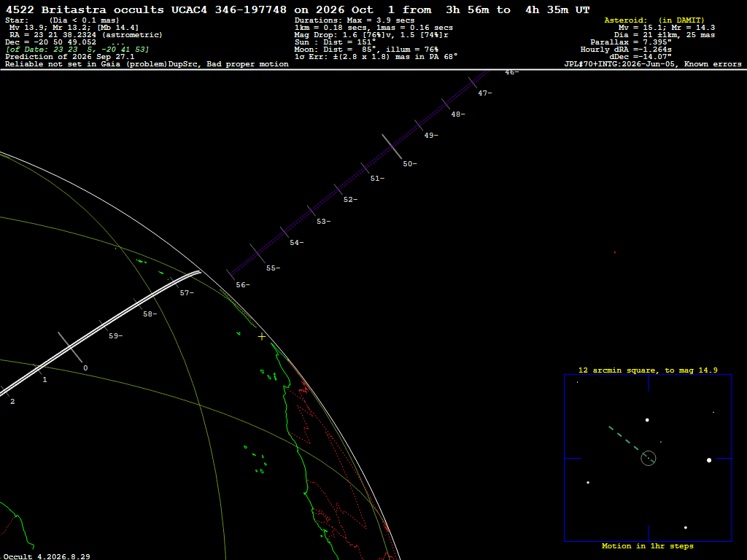Click the 12 arcmin square chart caption

click(648, 370)
